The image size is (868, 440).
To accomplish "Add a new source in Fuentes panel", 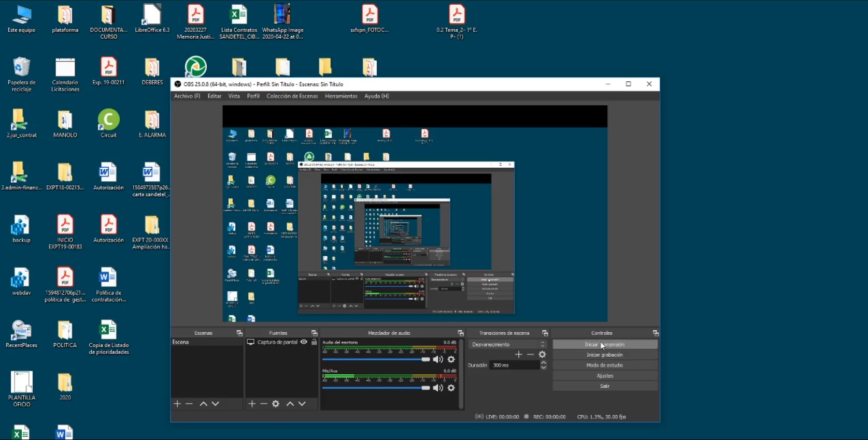I will pyautogui.click(x=252, y=404).
